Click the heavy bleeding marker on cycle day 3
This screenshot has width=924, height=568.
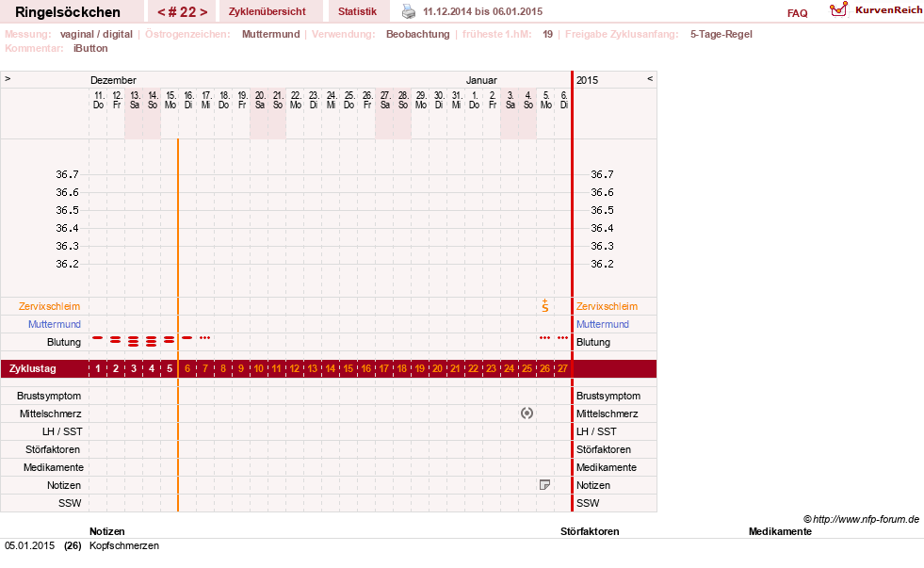[x=134, y=341]
